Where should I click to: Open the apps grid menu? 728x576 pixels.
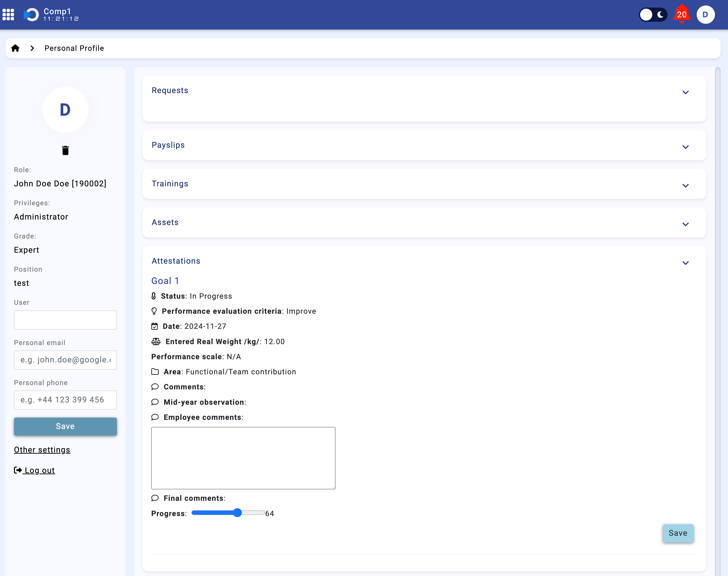(x=8, y=14)
